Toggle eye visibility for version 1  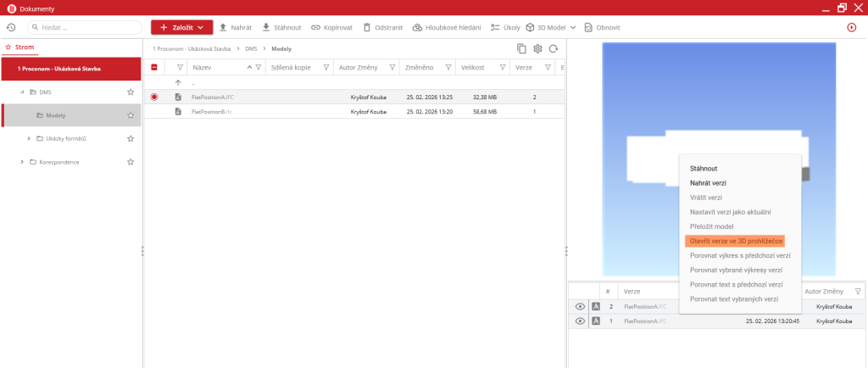580,321
